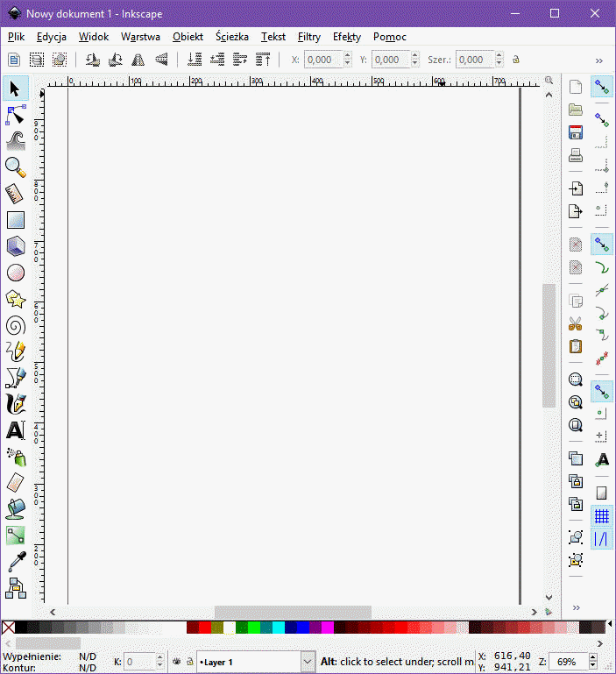Click the Save document button
This screenshot has width=616, height=674.
576,133
